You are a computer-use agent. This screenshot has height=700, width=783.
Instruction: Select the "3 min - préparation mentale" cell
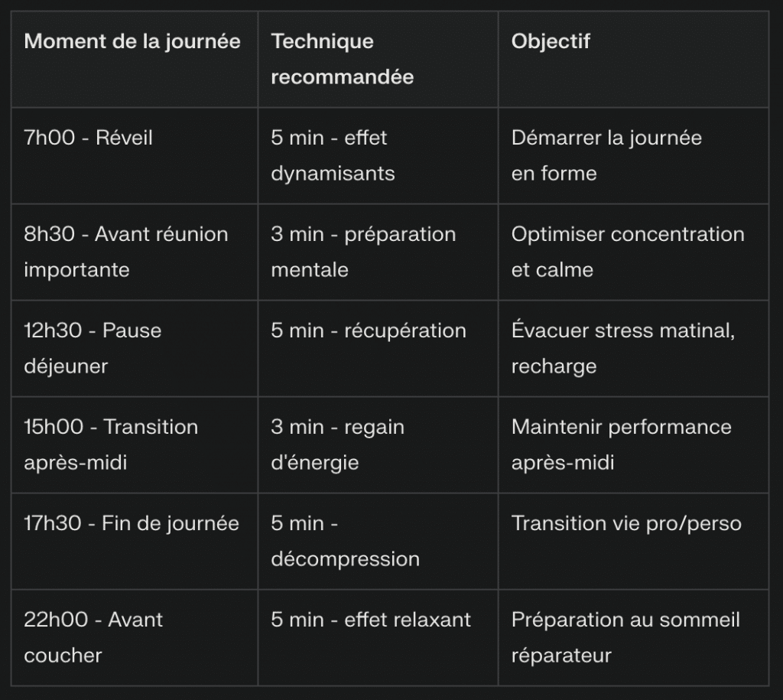point(363,252)
